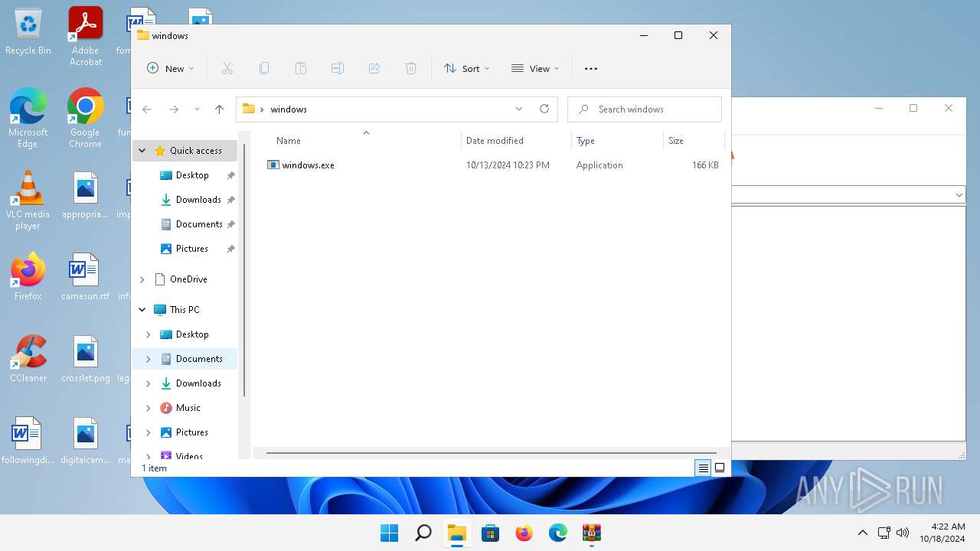Screen dimensions: 980x551
Task: Click the Rename icon in toolbar
Action: pos(338,68)
